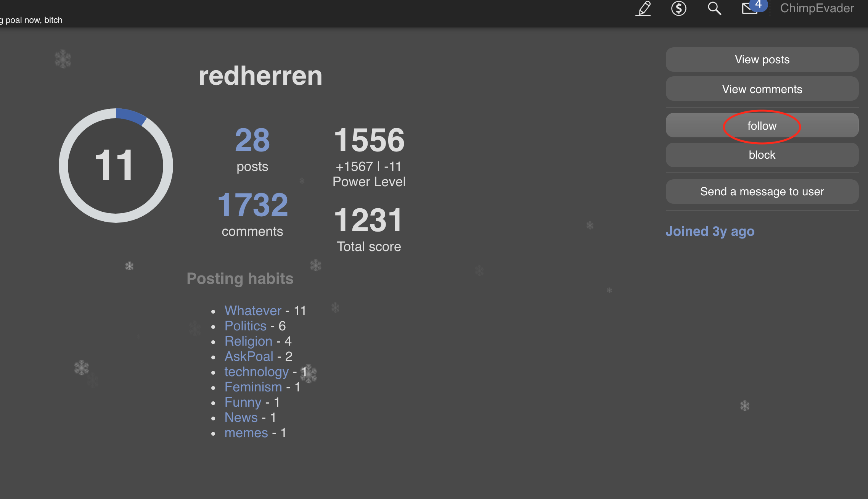
Task: Click Send a message to user
Action: (762, 192)
